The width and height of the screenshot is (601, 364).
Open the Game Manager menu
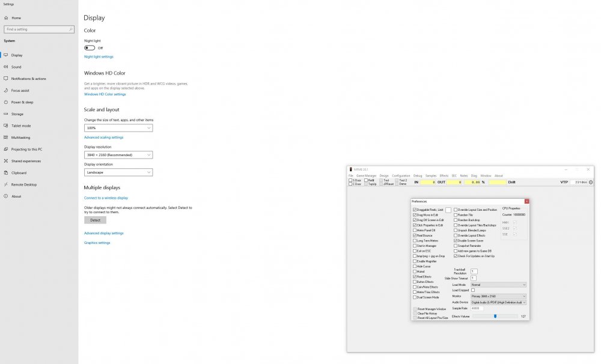pos(366,175)
